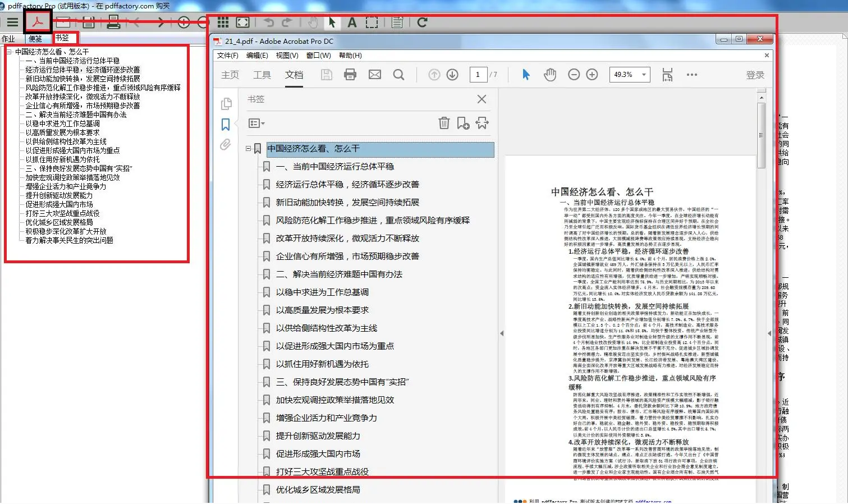Click the delete bookmark trash icon
The height and width of the screenshot is (504, 848).
coord(444,123)
